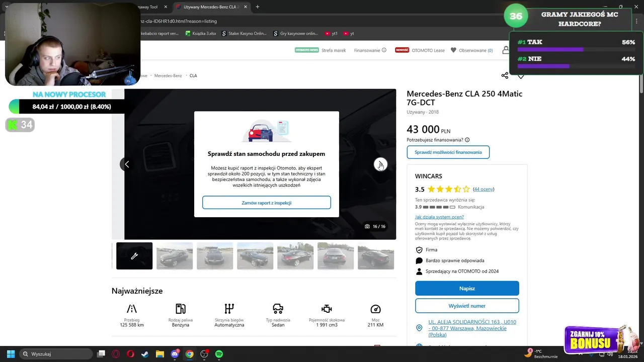Click the Typ nadwozia car body icon
The height and width of the screenshot is (362, 644).
click(278, 309)
